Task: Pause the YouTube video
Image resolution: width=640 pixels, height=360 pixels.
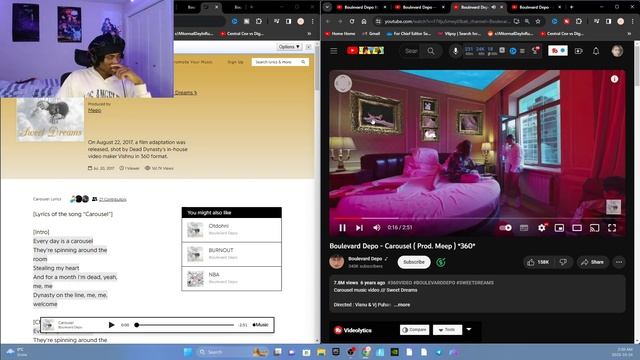Action: pyautogui.click(x=342, y=228)
